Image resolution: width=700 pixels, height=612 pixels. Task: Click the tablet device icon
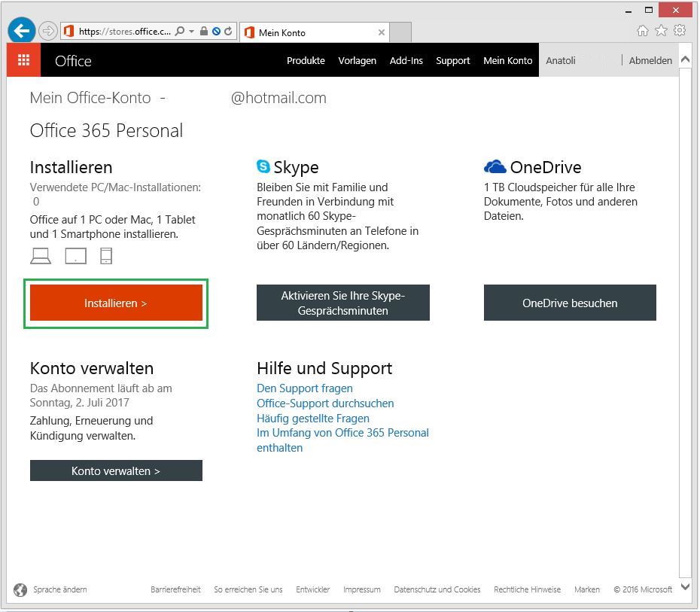coord(75,255)
